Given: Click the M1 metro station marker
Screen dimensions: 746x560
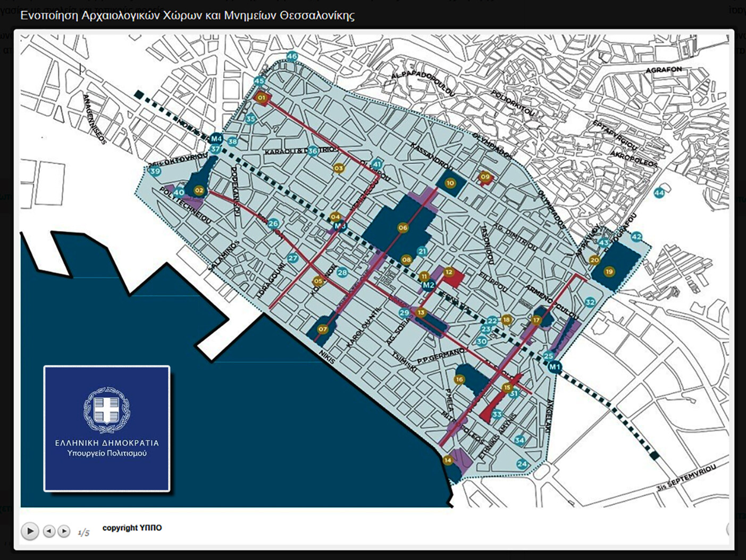Looking at the screenshot, I should (x=555, y=367).
